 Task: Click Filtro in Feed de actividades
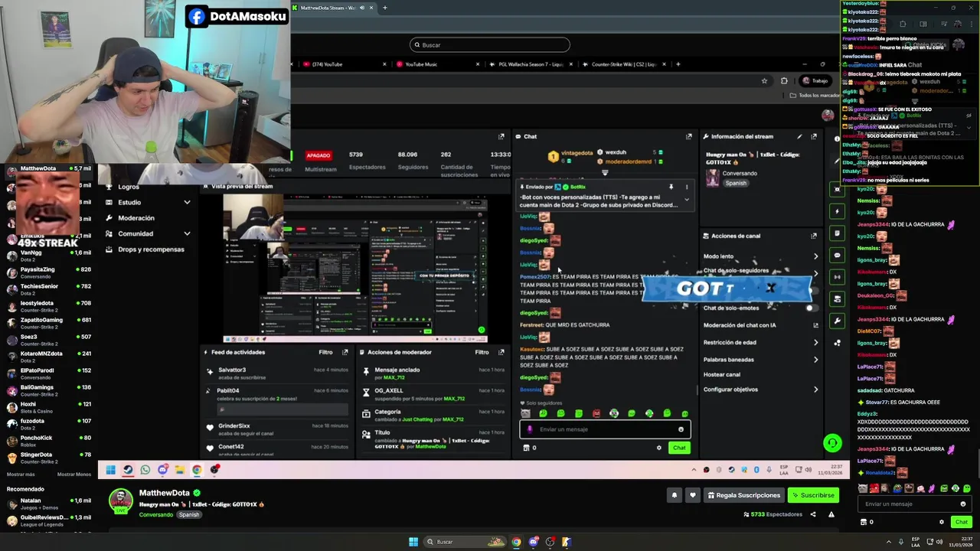tap(325, 352)
